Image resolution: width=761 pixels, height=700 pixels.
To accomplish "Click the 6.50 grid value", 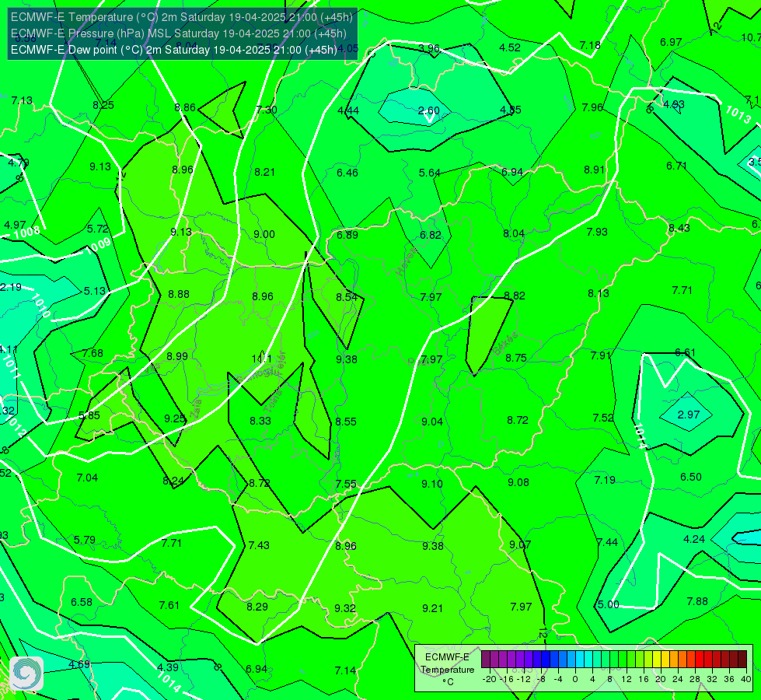I will pyautogui.click(x=690, y=477).
